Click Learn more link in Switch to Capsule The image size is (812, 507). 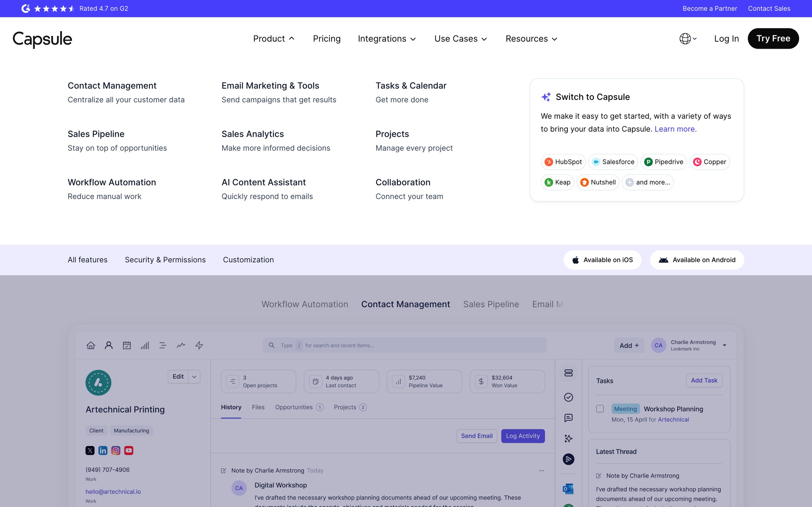[675, 129]
